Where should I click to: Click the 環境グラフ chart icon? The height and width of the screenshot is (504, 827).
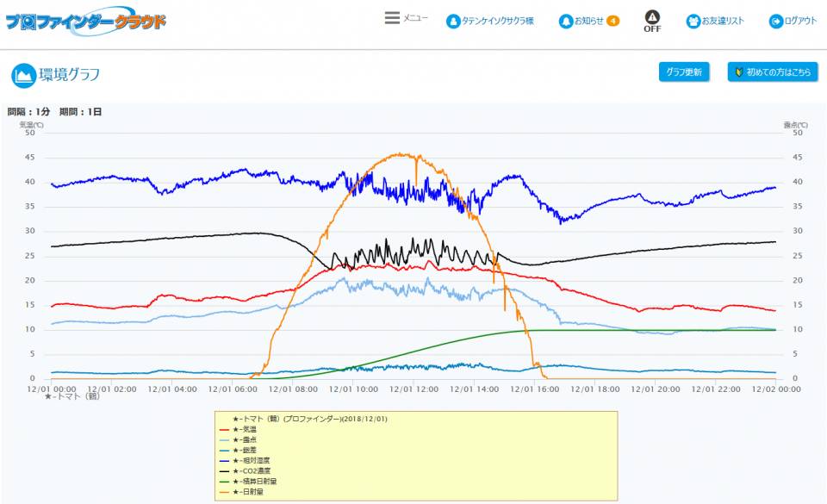[x=23, y=76]
